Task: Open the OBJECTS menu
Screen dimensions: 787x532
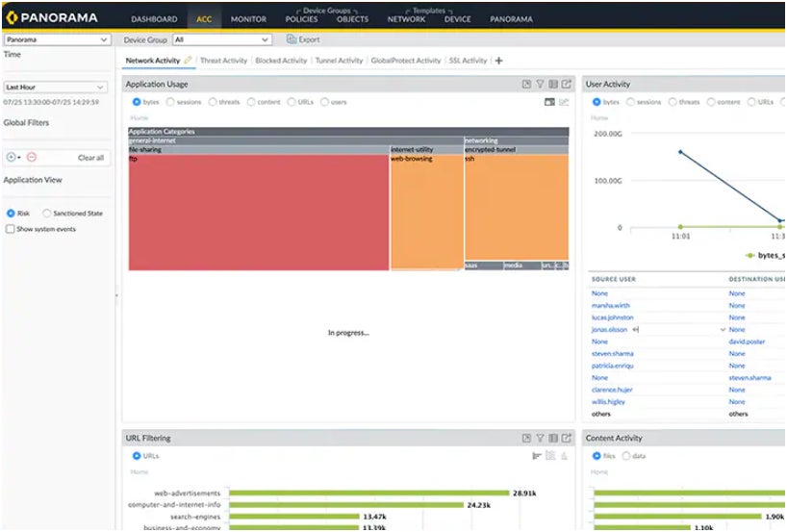Action: point(352,19)
